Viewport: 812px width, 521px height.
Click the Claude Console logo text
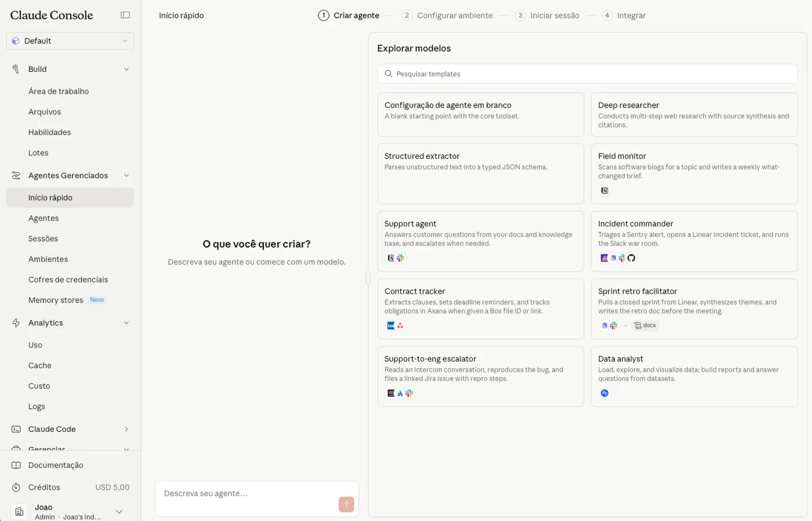click(x=52, y=15)
